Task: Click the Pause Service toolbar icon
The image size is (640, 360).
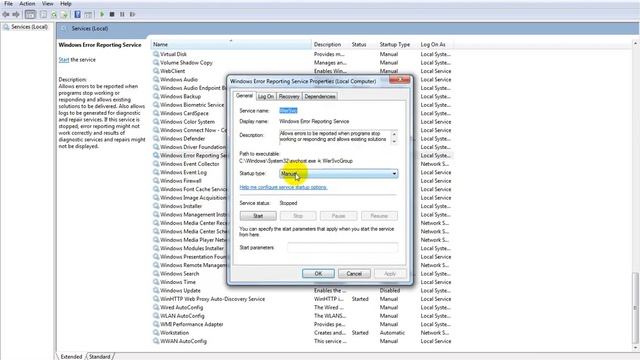Action: 122,14
